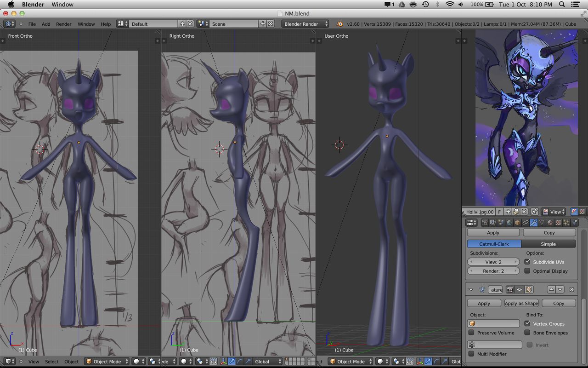Delete the Default screen layout
The width and height of the screenshot is (588, 368).
click(x=190, y=24)
